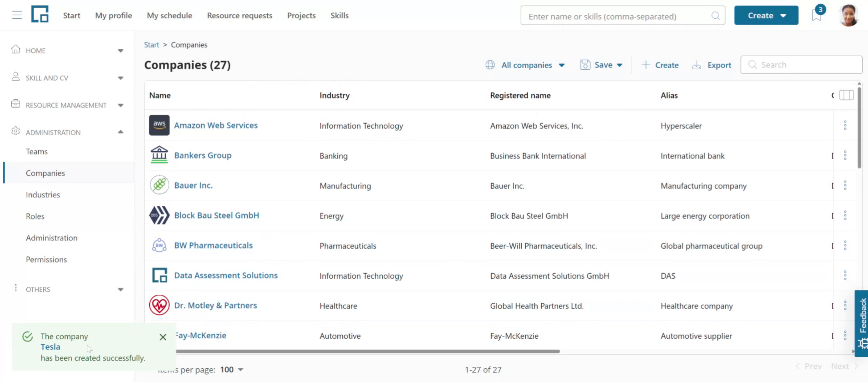
Task: Expand the OTHERS sidebar section
Action: [x=67, y=289]
